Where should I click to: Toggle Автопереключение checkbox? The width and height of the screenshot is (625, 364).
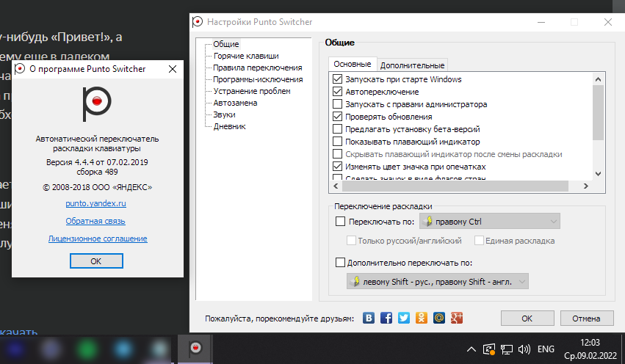tap(337, 92)
